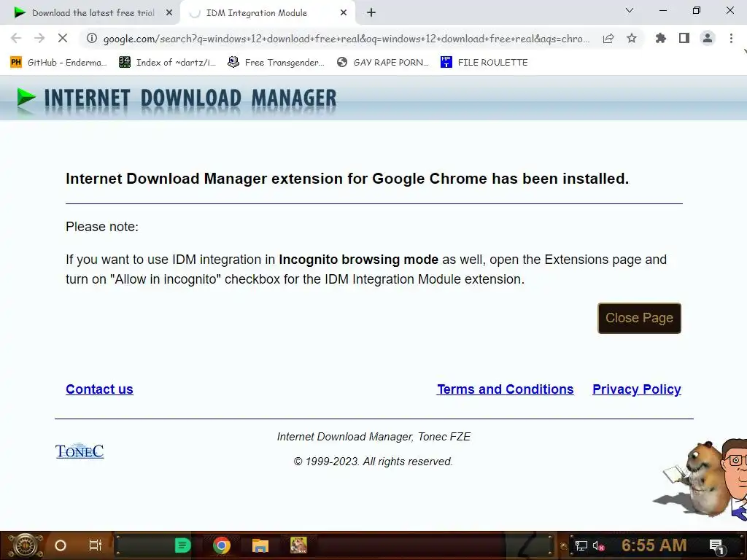The image size is (747, 560).
Task: Open the notification center icon
Action: pyautogui.click(x=717, y=546)
